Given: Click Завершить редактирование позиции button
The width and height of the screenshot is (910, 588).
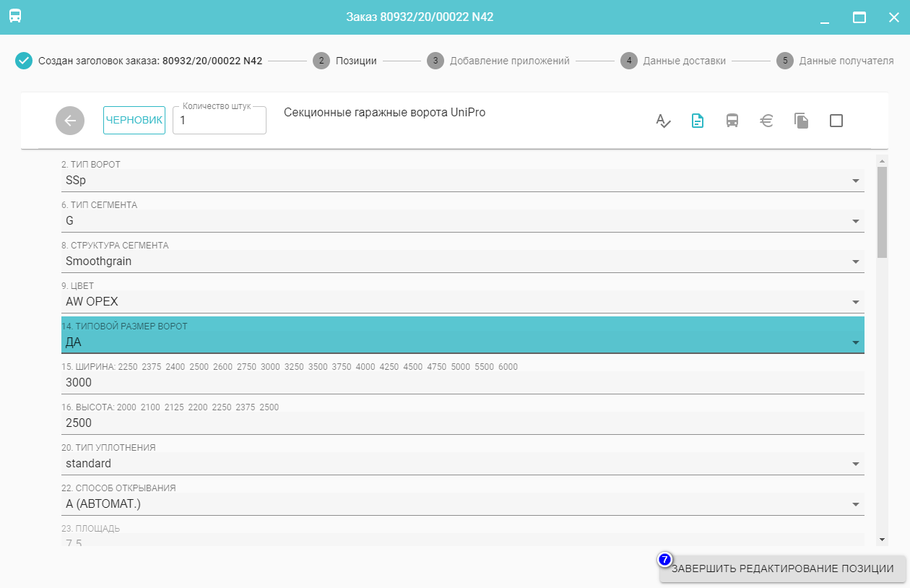Looking at the screenshot, I should tap(782, 569).
